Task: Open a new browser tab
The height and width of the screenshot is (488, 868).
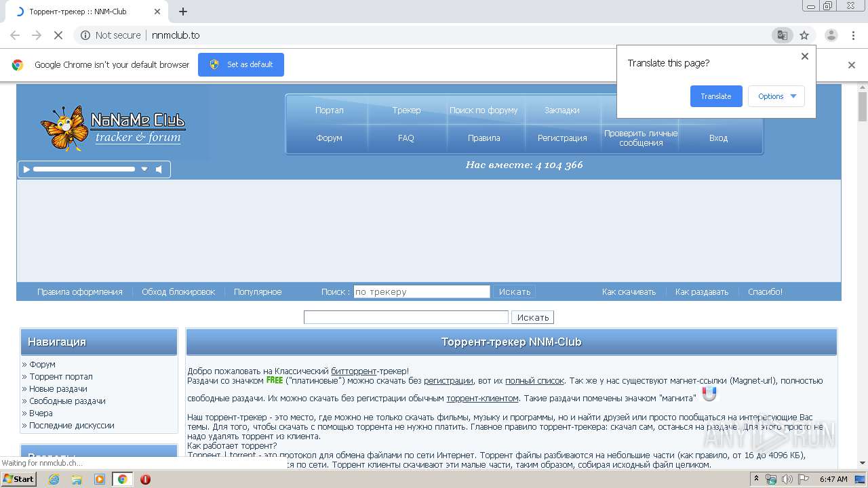Action: pyautogui.click(x=183, y=12)
